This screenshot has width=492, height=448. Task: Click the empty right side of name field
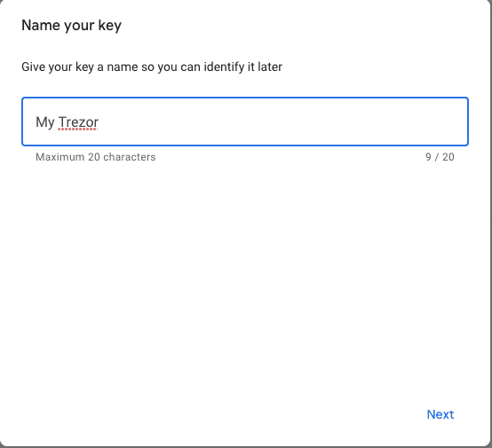tap(282, 122)
